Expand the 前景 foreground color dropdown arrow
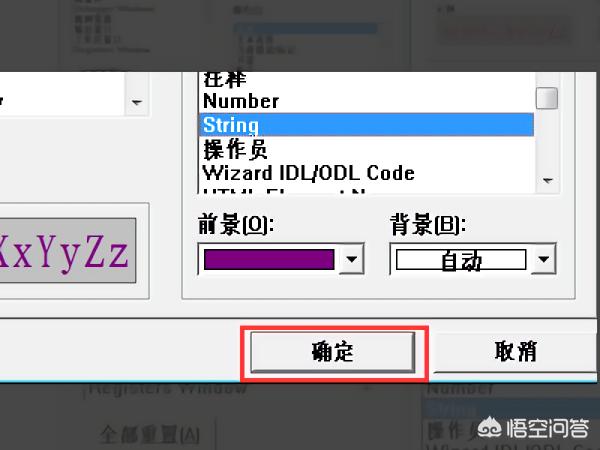Viewport: 600px width, 450px height. 350,260
